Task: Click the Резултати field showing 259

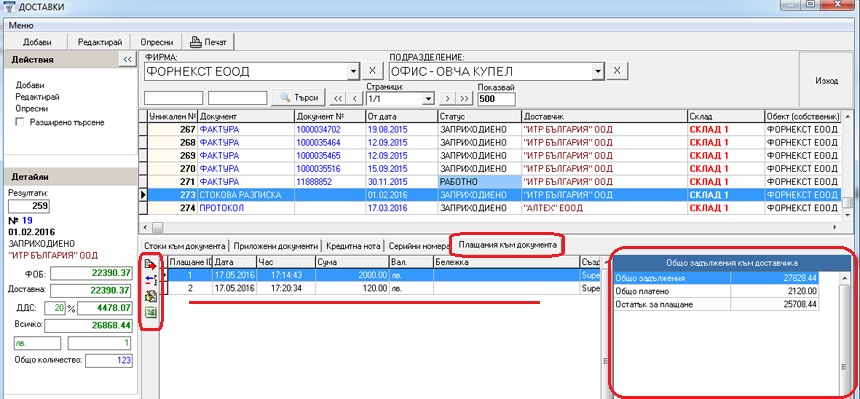Action: 29,206
